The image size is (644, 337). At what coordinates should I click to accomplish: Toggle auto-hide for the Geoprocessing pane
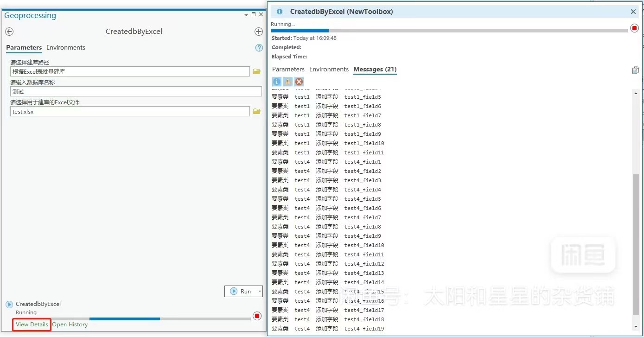(x=254, y=15)
